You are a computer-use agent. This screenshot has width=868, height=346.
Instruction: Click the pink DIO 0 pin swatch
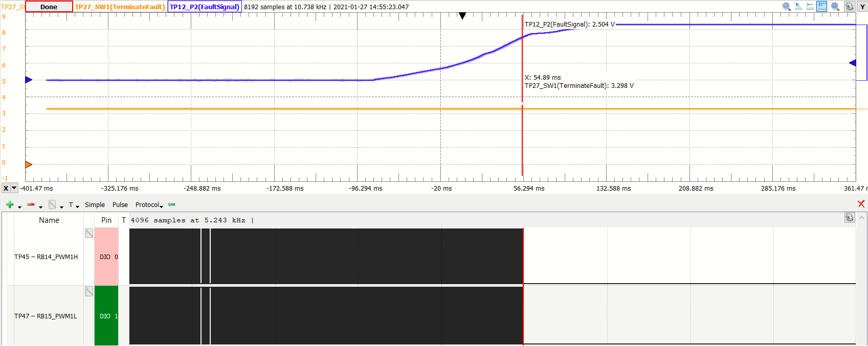[x=106, y=257]
